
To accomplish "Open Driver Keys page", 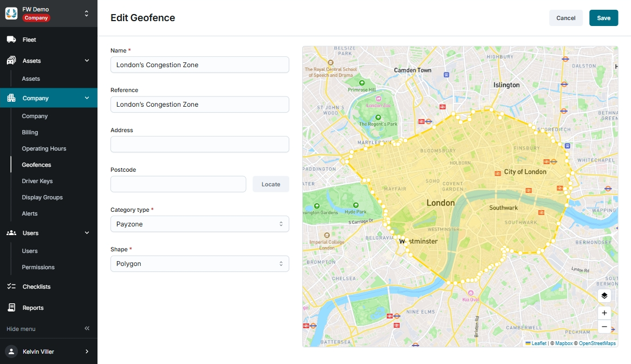I will [37, 181].
